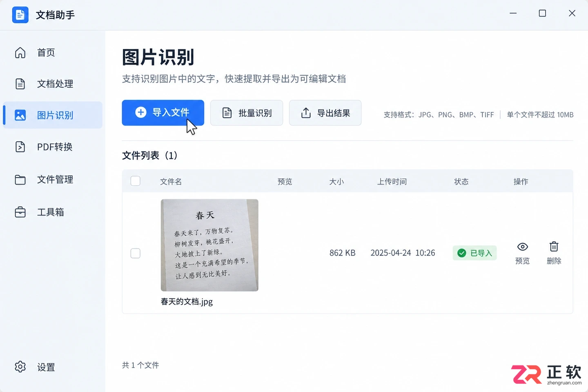
Task: Check the box for 春天的文档.jpg row
Action: [x=136, y=253]
